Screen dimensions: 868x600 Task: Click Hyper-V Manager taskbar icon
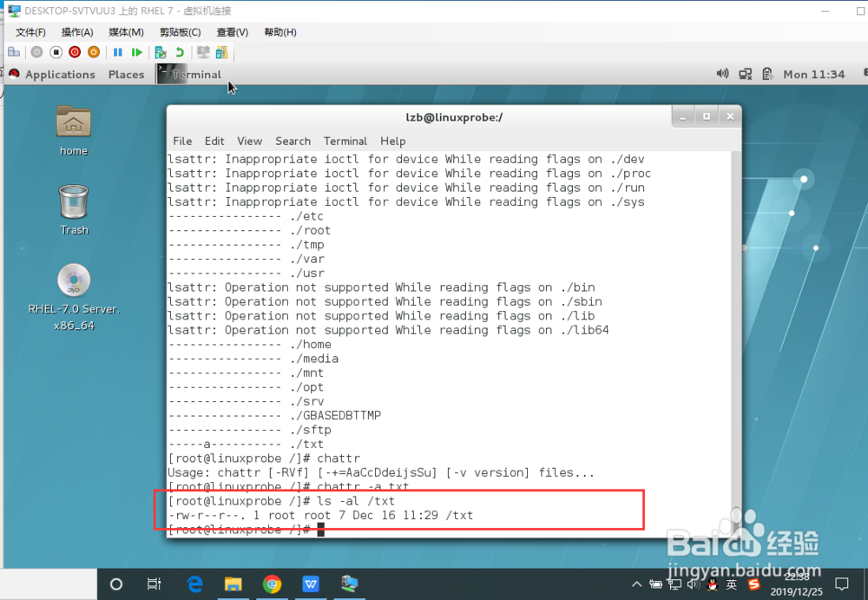click(x=349, y=584)
